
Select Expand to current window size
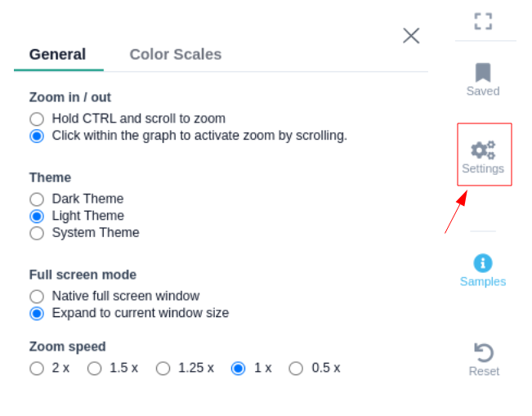click(37, 313)
